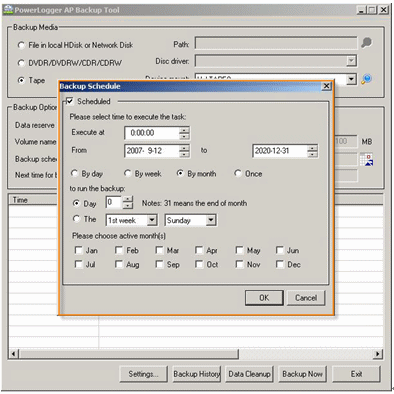The height and width of the screenshot is (394, 394).
Task: Choose the Once schedule option
Action: (238, 173)
